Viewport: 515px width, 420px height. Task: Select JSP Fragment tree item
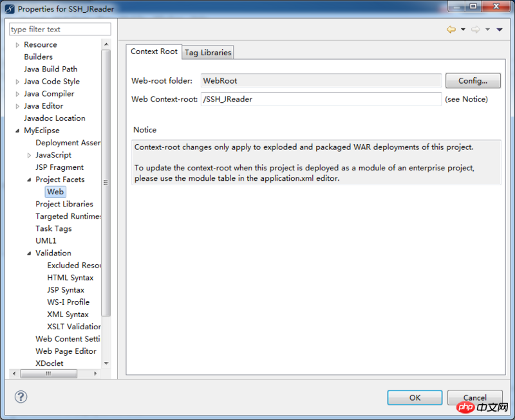[x=59, y=167]
